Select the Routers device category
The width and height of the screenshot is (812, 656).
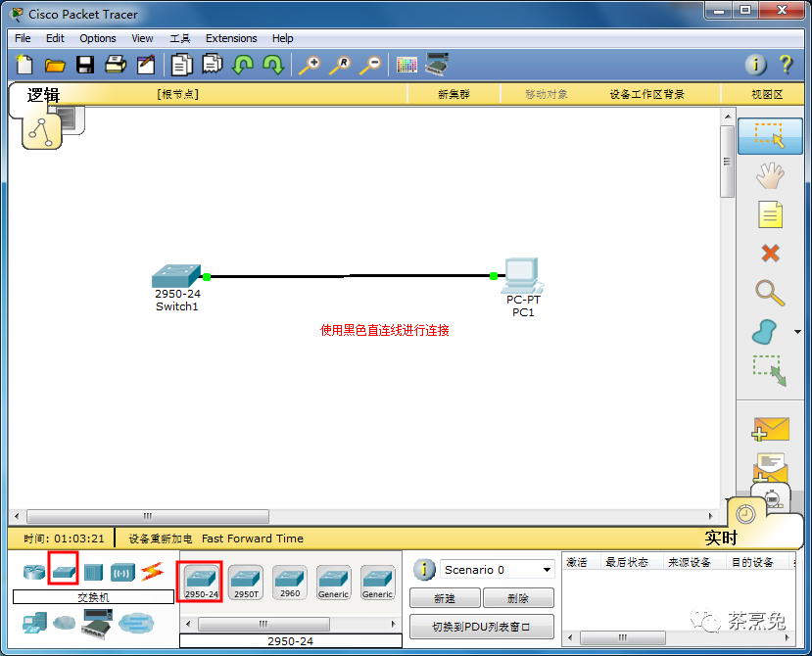[x=33, y=572]
